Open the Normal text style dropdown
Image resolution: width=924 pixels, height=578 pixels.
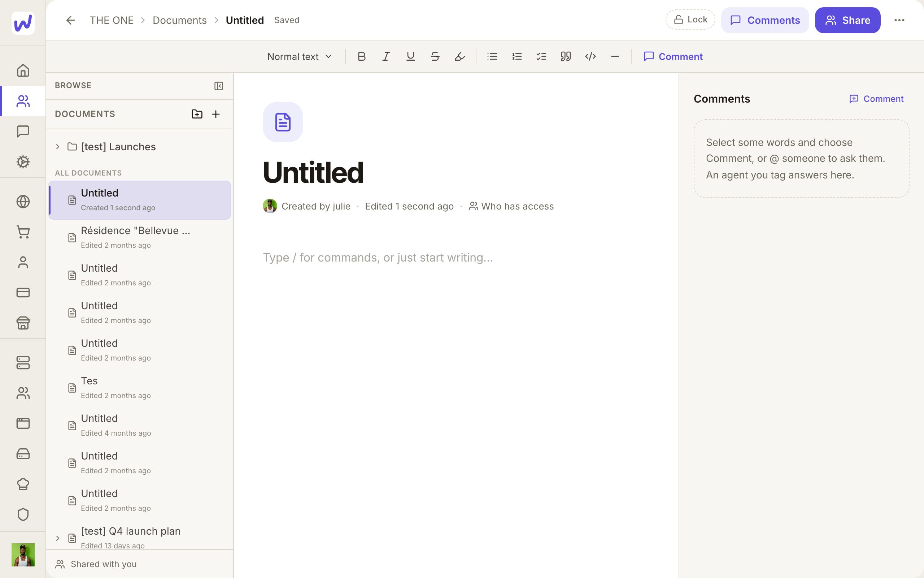300,57
